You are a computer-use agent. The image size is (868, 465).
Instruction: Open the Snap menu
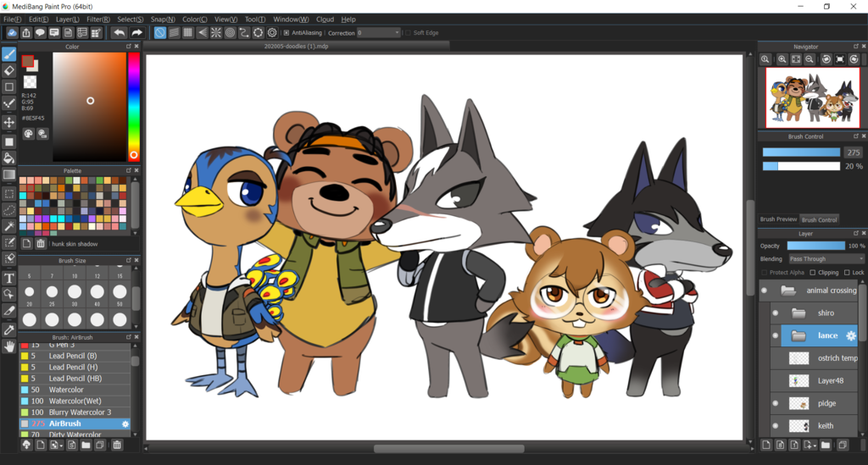click(x=163, y=19)
